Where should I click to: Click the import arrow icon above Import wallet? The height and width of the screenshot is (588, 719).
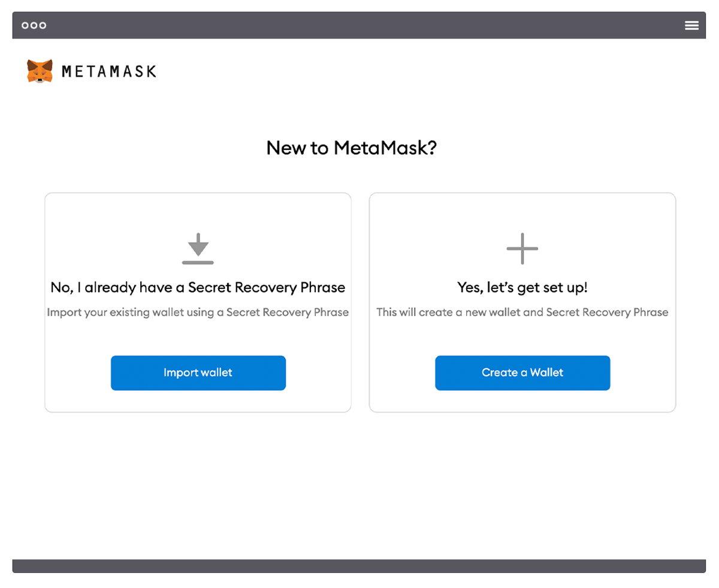[x=198, y=249]
